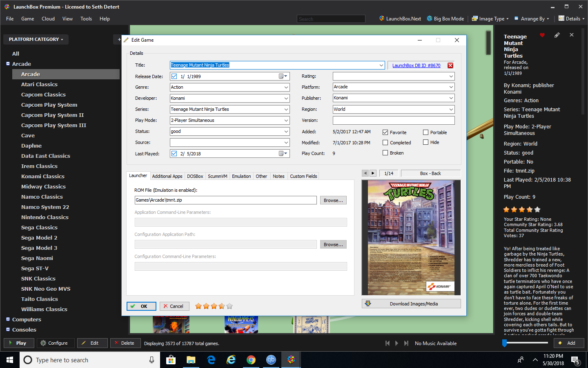Switch to the DOSBox tab

click(195, 176)
